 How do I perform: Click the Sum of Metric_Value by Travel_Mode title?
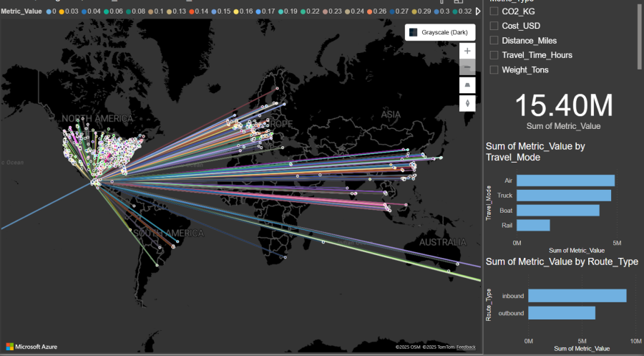[x=535, y=152]
